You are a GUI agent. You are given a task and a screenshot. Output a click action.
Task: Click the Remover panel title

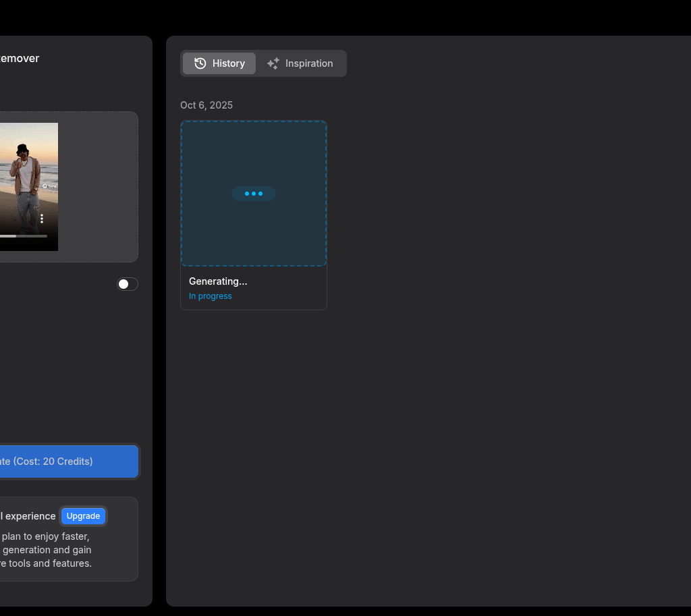pos(20,59)
